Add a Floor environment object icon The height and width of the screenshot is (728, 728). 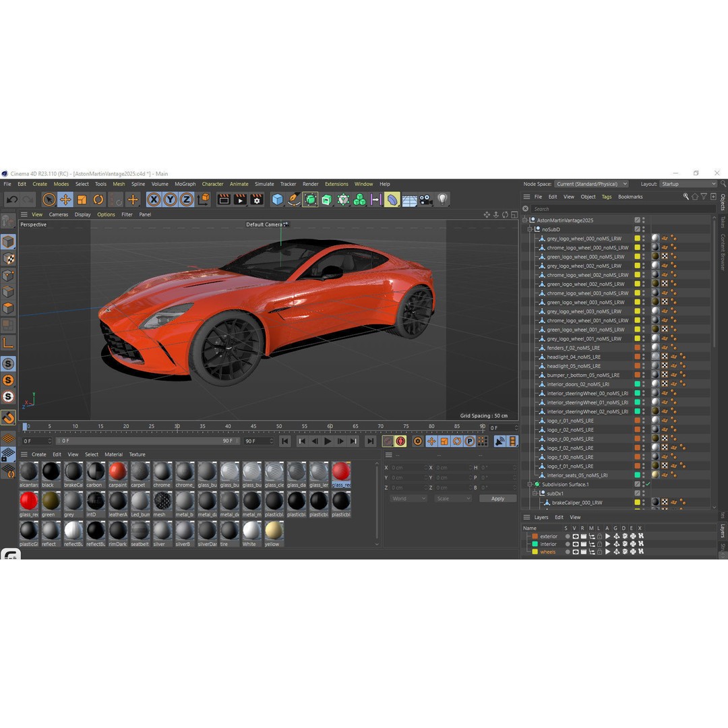click(x=409, y=200)
